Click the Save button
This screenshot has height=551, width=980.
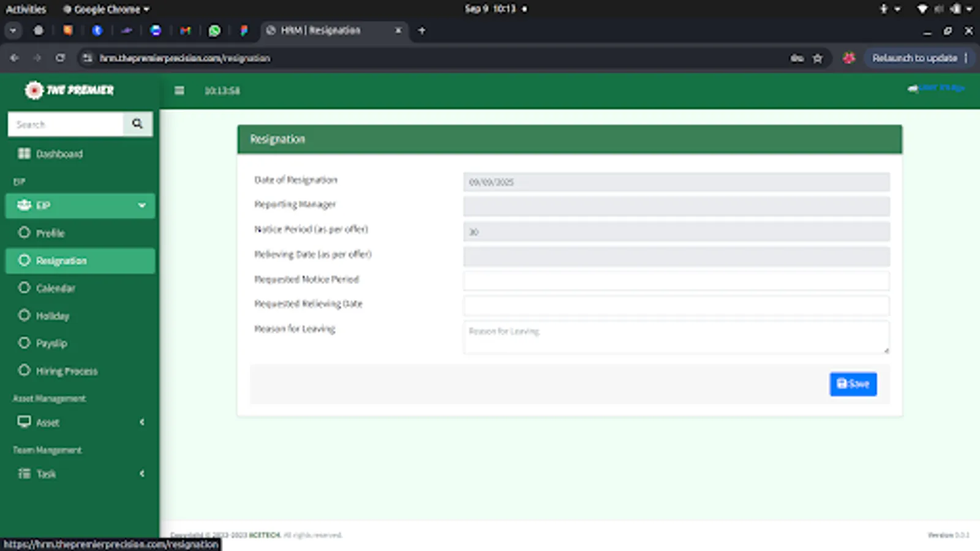click(853, 384)
